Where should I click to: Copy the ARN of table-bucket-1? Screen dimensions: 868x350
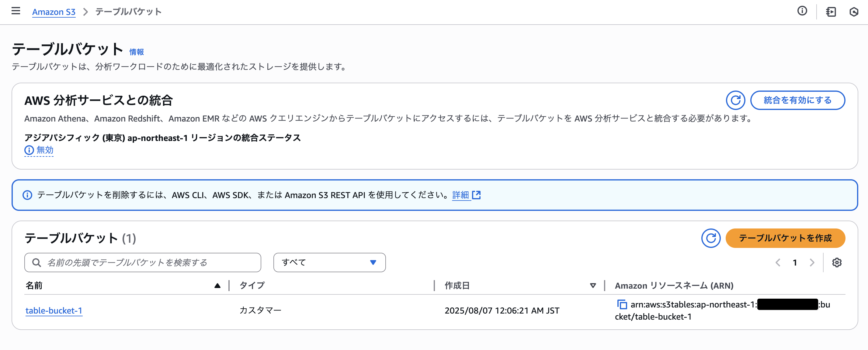click(x=622, y=304)
